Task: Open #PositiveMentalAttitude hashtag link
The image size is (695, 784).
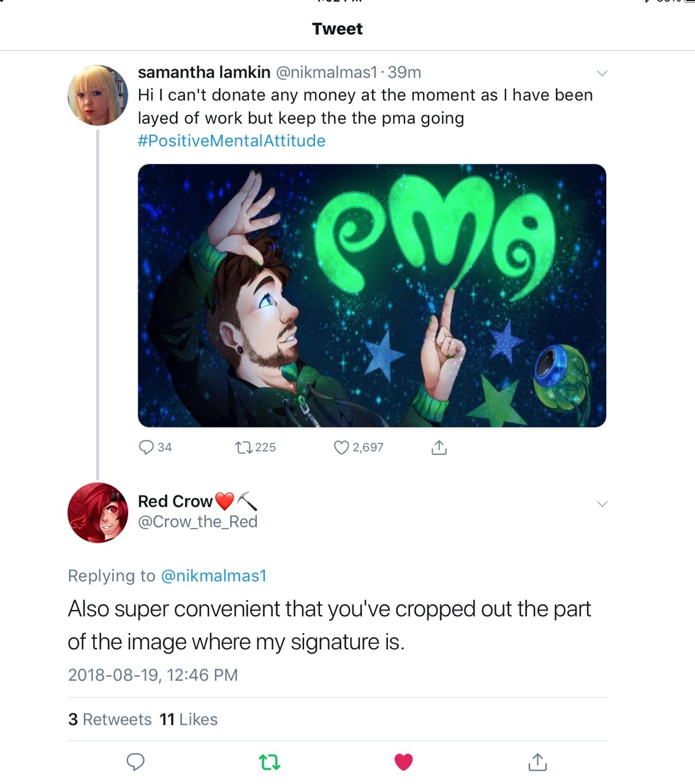Action: (x=232, y=141)
